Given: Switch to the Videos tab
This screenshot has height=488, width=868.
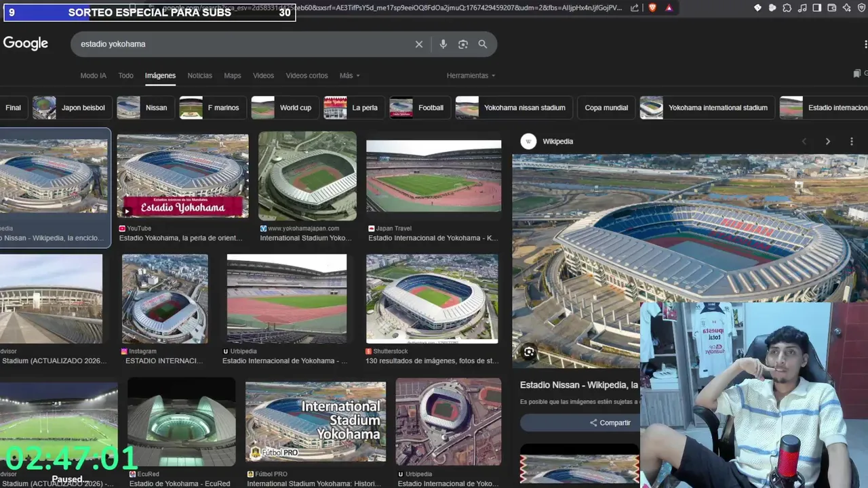Looking at the screenshot, I should pos(263,76).
